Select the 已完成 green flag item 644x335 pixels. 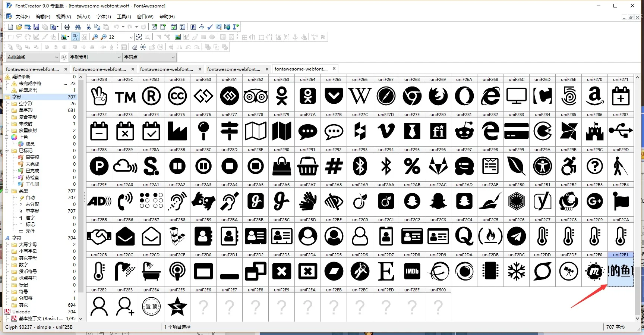(32, 171)
